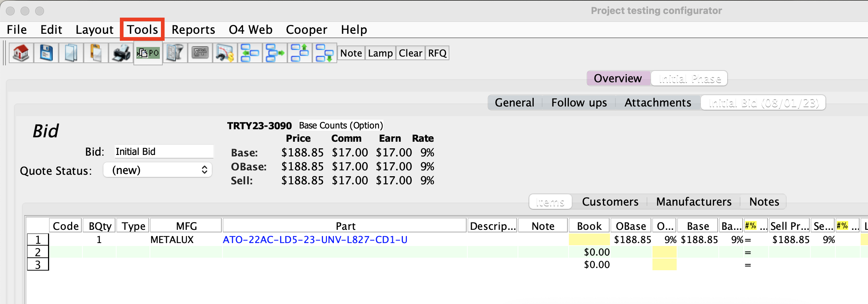Image resolution: width=868 pixels, height=304 pixels.
Task: Select the Attachments tab
Action: click(658, 102)
